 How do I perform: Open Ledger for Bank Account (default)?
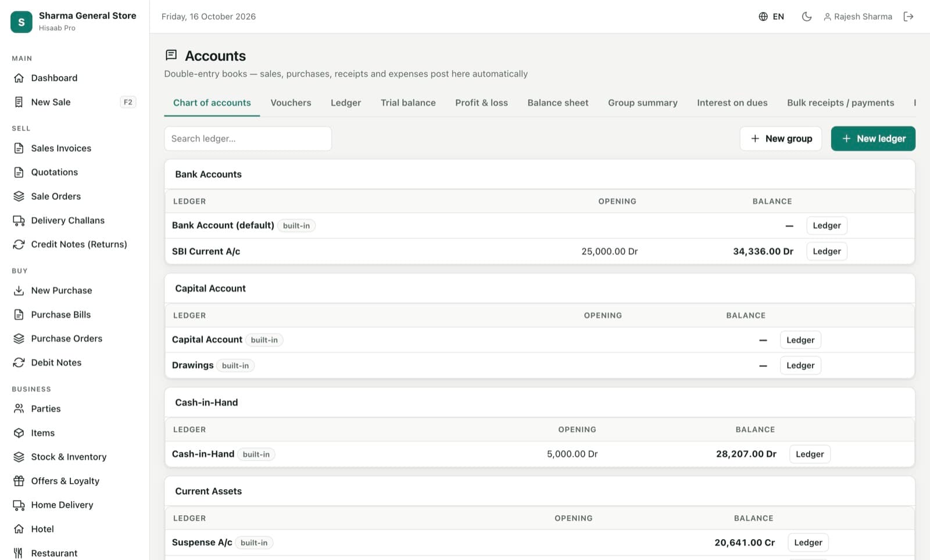click(x=827, y=225)
